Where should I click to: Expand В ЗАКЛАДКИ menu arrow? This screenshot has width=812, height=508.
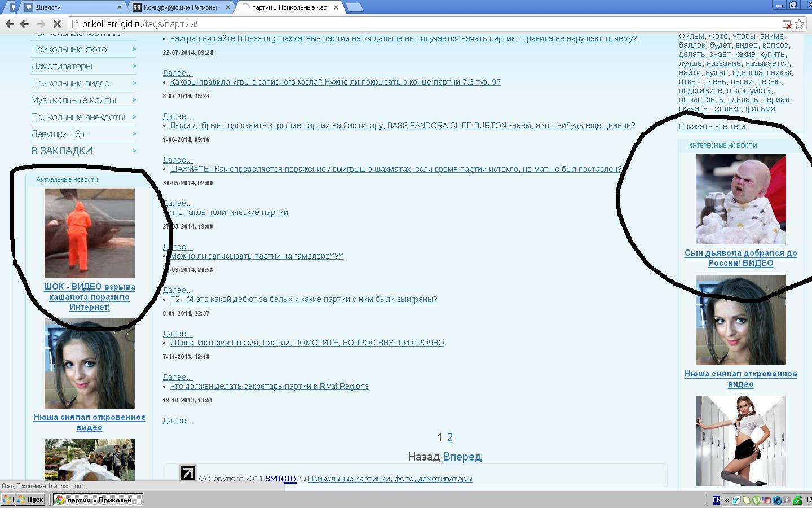coord(134,151)
